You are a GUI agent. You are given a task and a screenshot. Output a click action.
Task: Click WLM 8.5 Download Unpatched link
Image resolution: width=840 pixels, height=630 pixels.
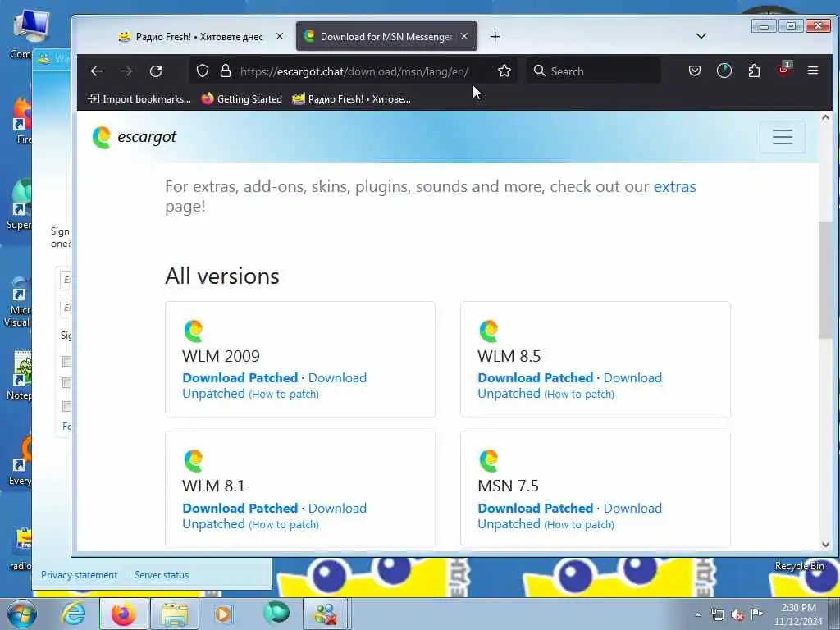pos(569,386)
